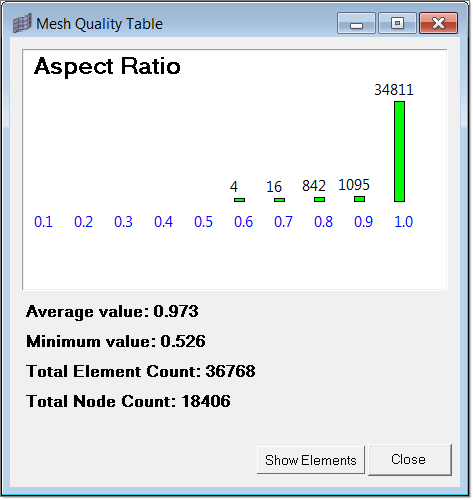This screenshot has width=473, height=500.
Task: Select the small bar labeled 16
Action: click(279, 200)
